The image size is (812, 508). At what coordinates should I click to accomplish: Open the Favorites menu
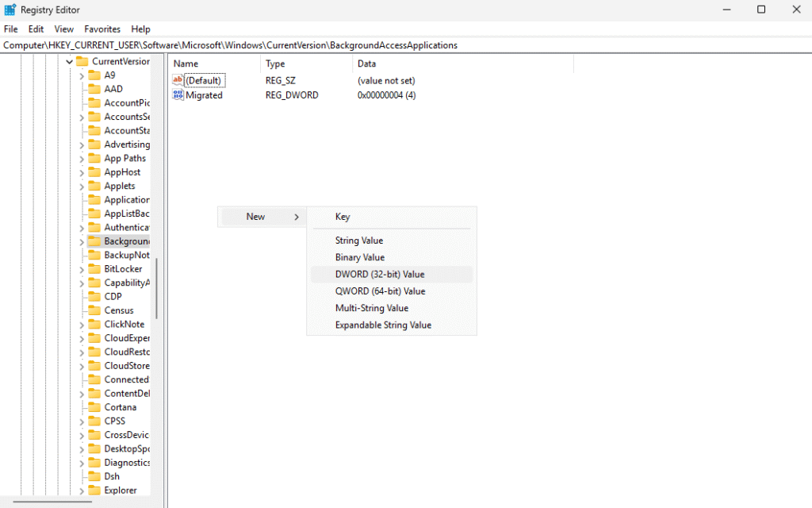tap(102, 29)
